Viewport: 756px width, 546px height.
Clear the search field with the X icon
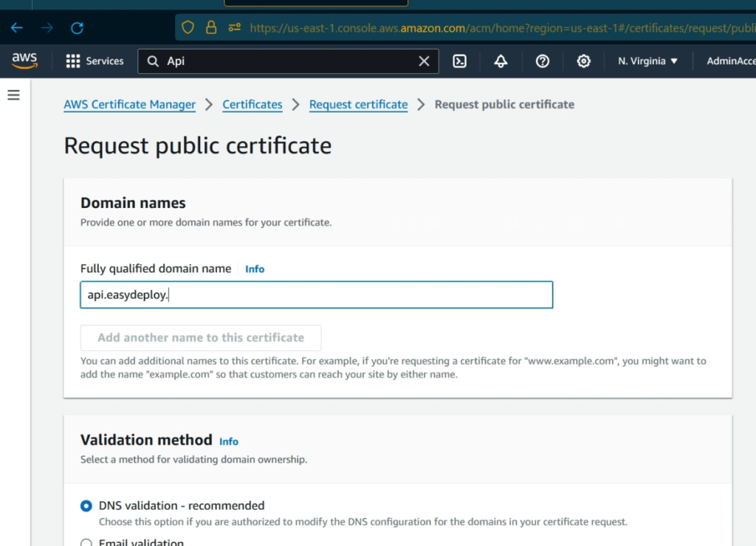424,61
